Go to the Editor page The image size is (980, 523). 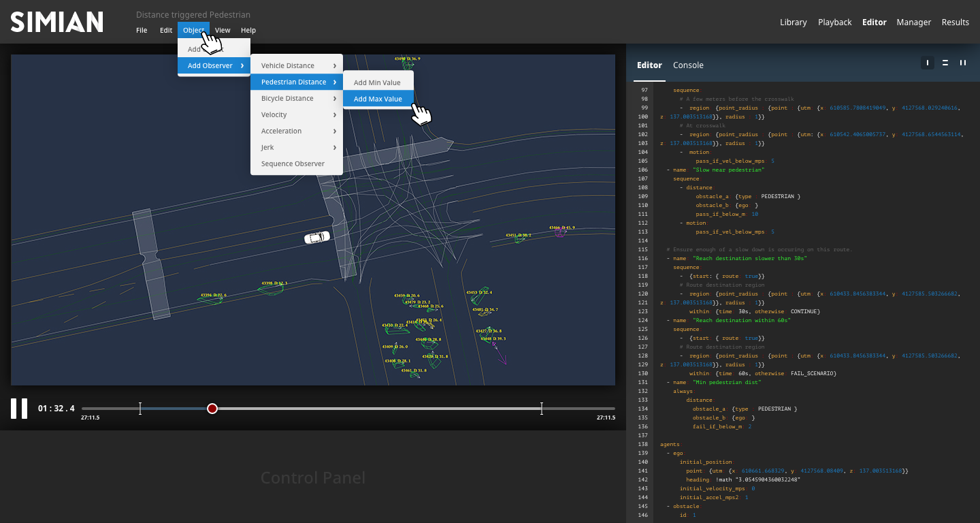point(874,22)
